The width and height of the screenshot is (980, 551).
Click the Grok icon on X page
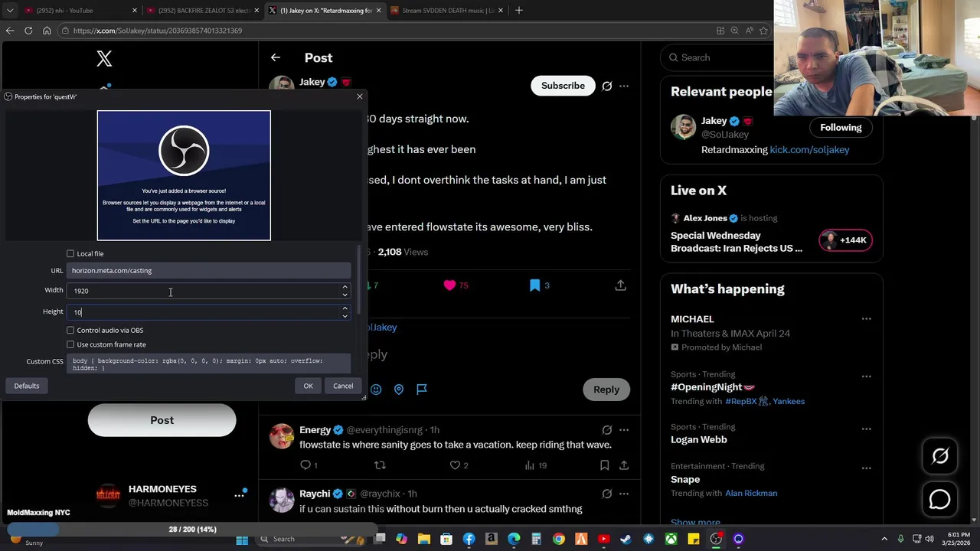(940, 456)
